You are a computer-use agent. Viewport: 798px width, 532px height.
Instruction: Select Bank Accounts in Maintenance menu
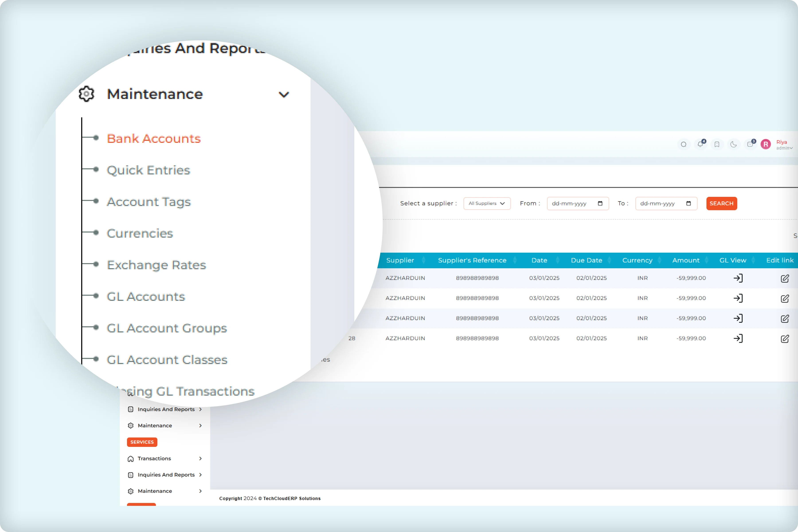[x=154, y=139]
